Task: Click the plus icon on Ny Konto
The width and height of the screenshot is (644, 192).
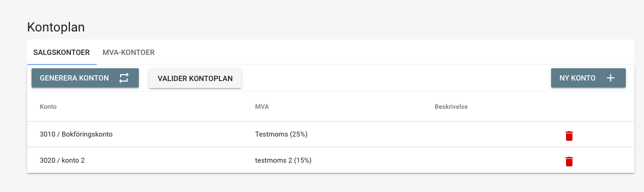Action: tap(611, 78)
